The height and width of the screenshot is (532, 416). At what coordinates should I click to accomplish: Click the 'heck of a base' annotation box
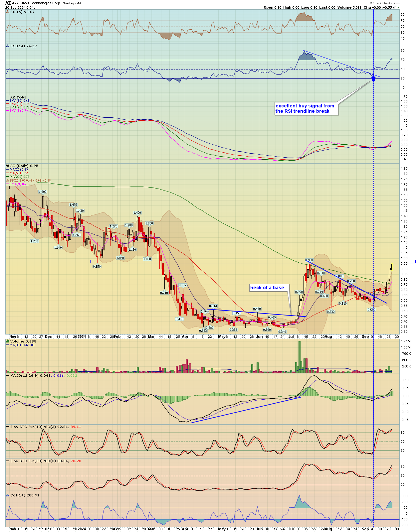(269, 288)
